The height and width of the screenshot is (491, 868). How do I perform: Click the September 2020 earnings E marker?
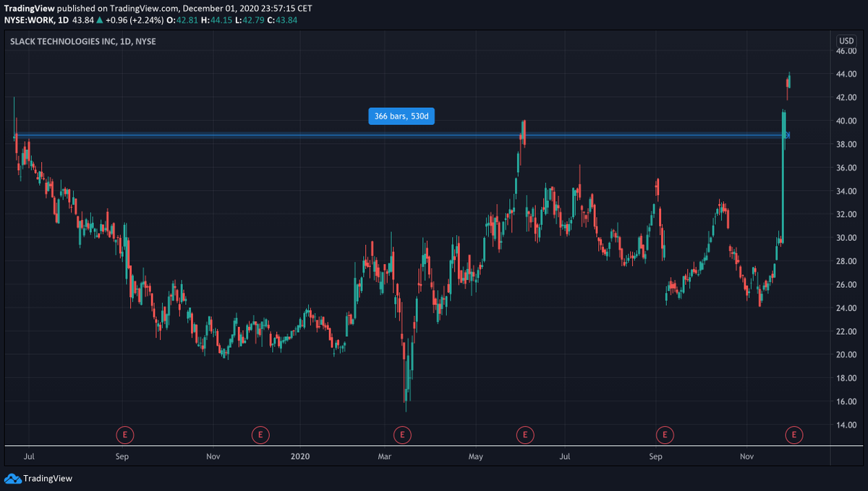pos(665,435)
